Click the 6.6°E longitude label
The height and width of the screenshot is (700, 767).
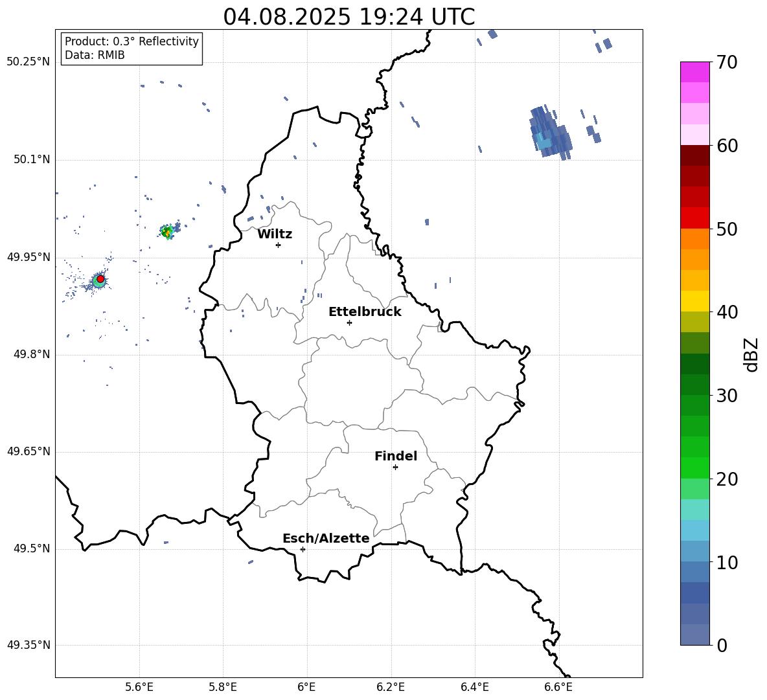[558, 687]
